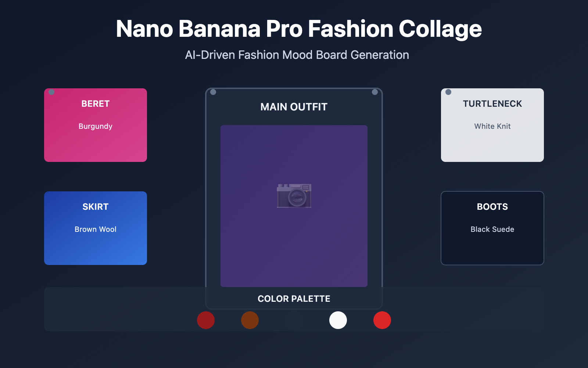
Task: Click the BOOTS card title text
Action: 492,207
